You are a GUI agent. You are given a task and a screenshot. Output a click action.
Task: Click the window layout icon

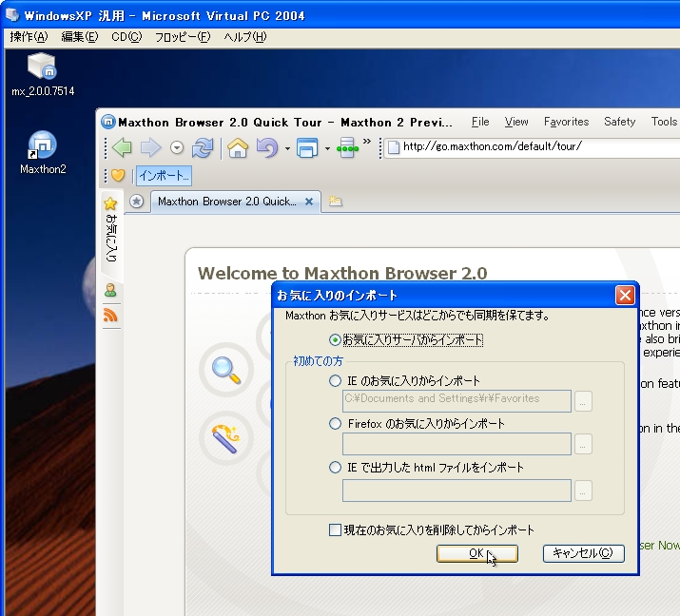point(307,147)
